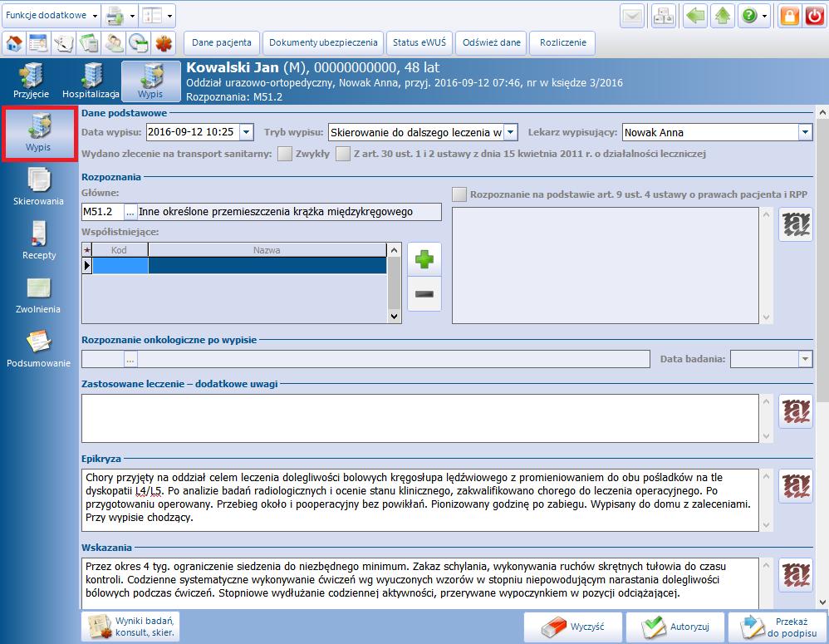Image resolution: width=829 pixels, height=644 pixels.
Task: Click the grey envelope messages icon
Action: pos(632,16)
